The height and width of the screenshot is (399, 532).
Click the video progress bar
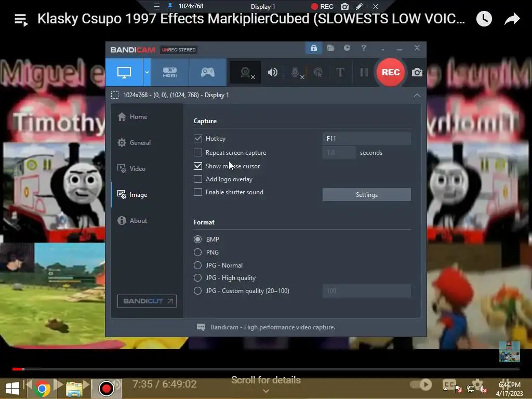(x=266, y=369)
